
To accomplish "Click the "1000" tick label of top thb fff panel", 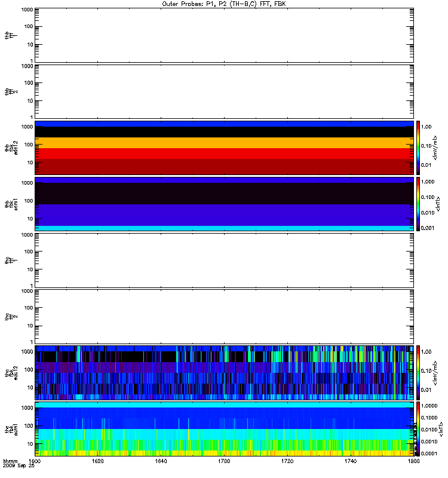I will [27, 10].
